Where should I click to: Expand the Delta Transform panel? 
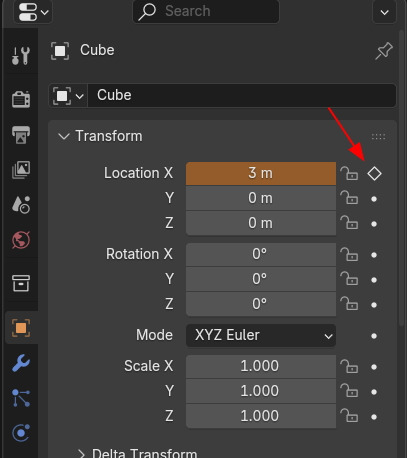[x=81, y=454]
